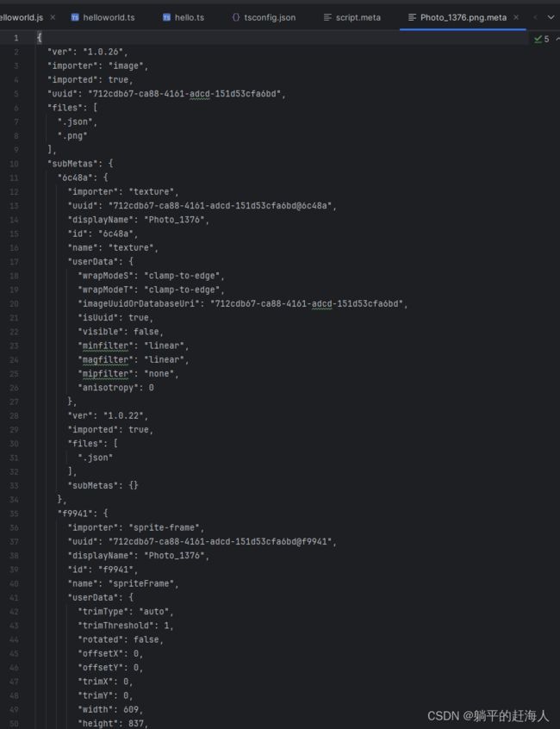Click the up arrow beside the inspections count
The image size is (560, 729).
pyautogui.click(x=557, y=39)
